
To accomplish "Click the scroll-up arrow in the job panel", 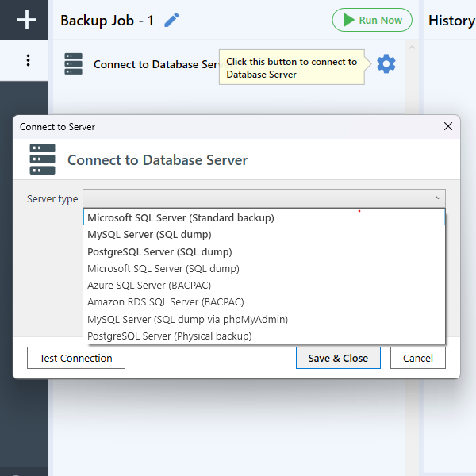I will (412, 47).
